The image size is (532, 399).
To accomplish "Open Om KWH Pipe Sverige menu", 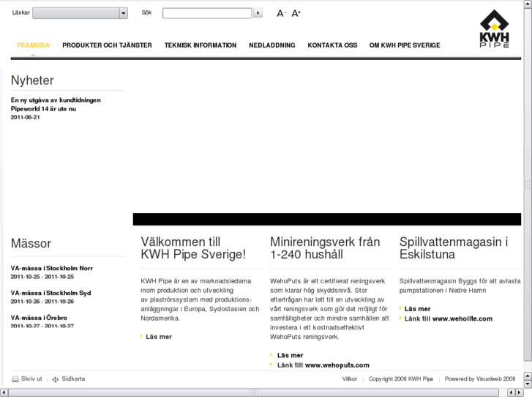I will (x=405, y=45).
